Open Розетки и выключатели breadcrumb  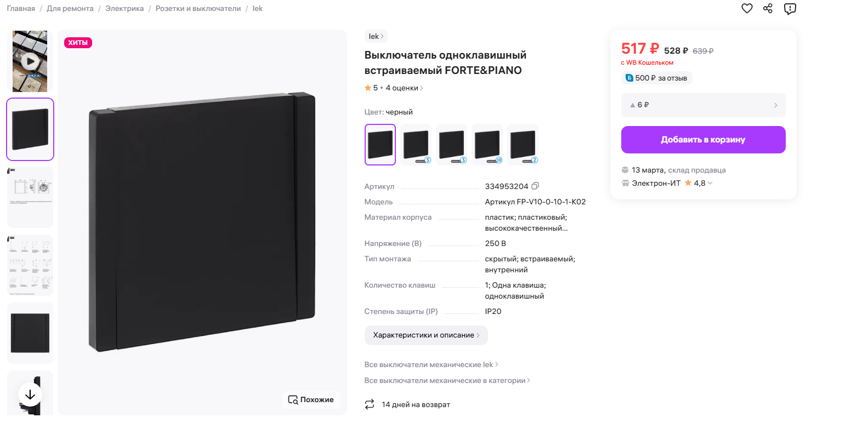coord(198,9)
